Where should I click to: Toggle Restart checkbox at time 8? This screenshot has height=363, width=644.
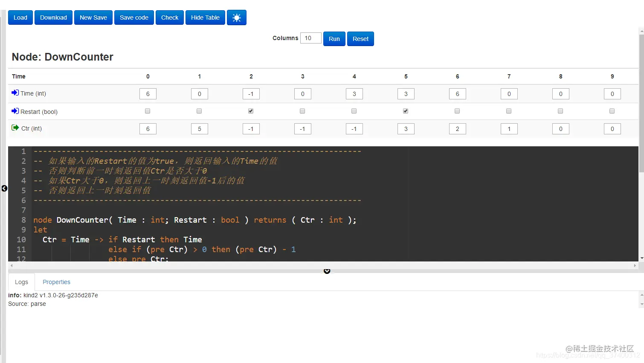[560, 111]
